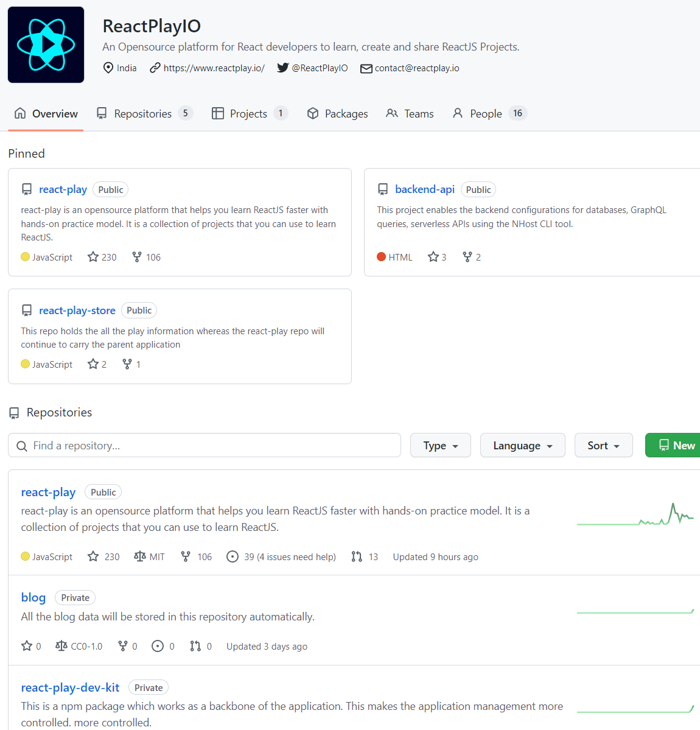Click the email envelope icon for contact@reactplay.io
This screenshot has width=700, height=730.
366,68
